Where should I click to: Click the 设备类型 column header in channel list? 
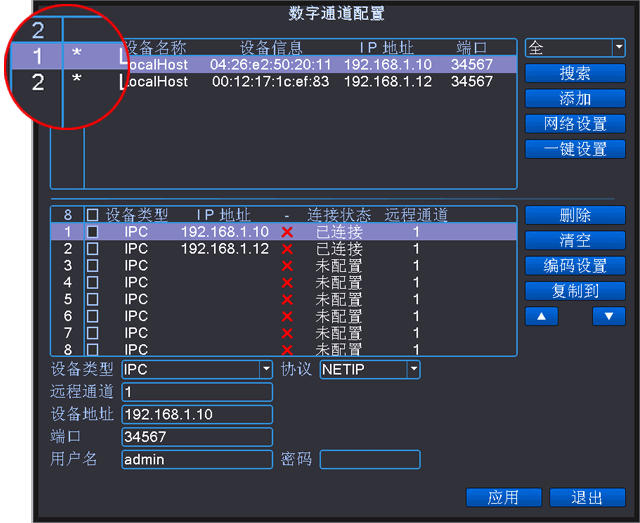tap(137, 215)
